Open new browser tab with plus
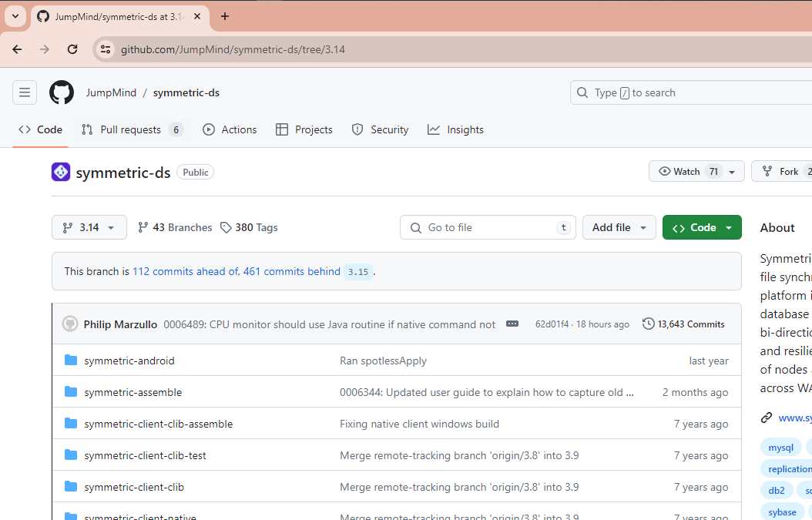Image resolution: width=812 pixels, height=520 pixels. 225,17
